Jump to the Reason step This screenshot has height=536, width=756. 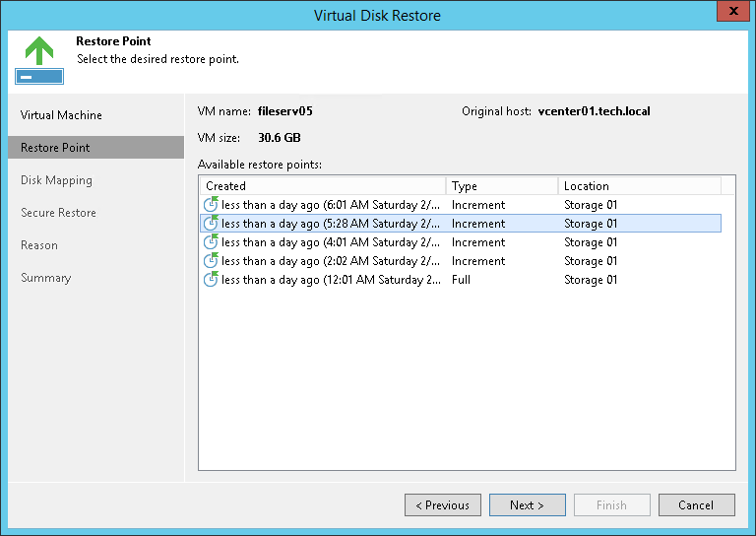click(39, 245)
